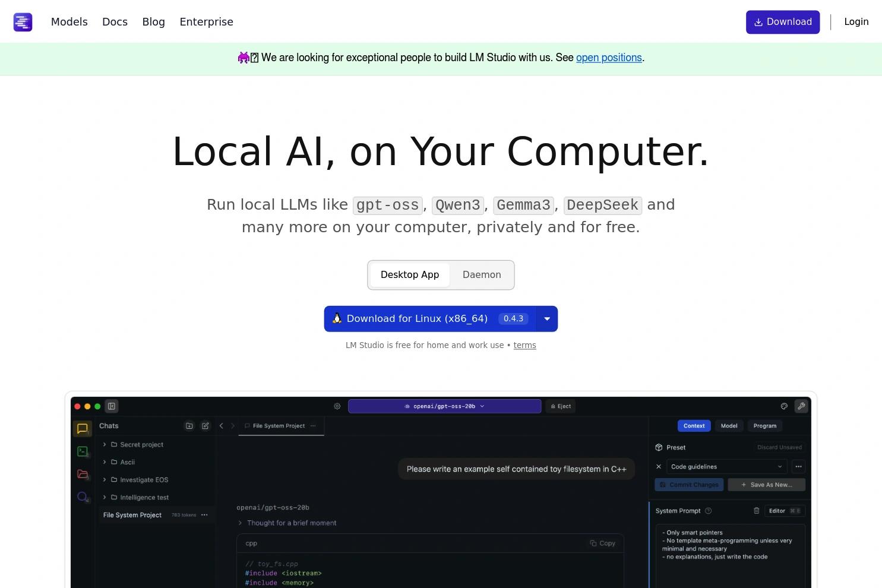The width and height of the screenshot is (882, 588).
Task: Click the 0.4.3 version badge
Action: pyautogui.click(x=513, y=319)
